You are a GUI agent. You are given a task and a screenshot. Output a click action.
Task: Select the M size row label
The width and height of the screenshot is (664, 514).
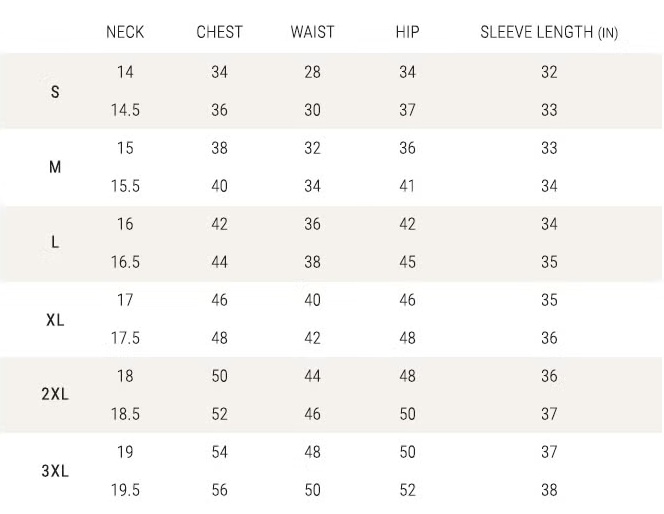pyautogui.click(x=55, y=167)
